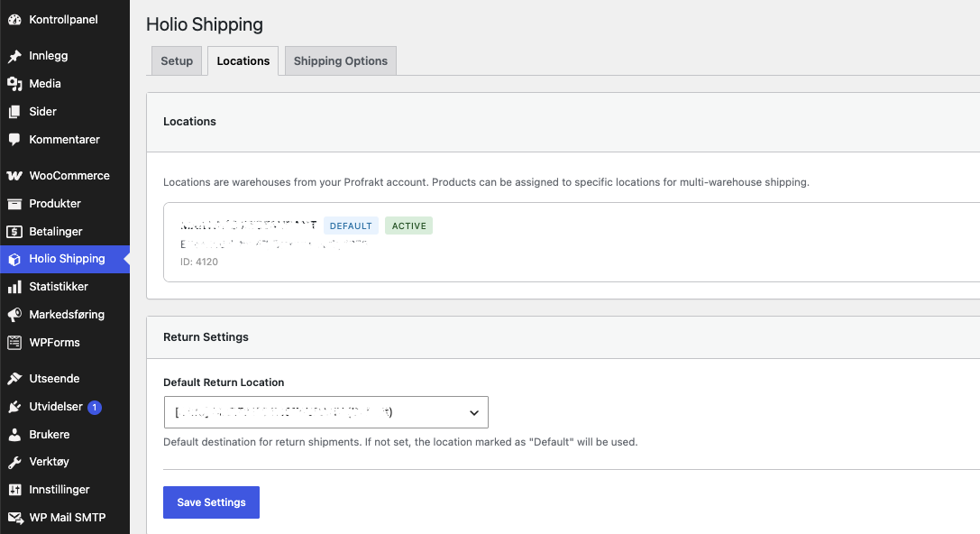Viewport: 980px width, 534px height.
Task: Click the 'Locations' section heading
Action: click(189, 121)
